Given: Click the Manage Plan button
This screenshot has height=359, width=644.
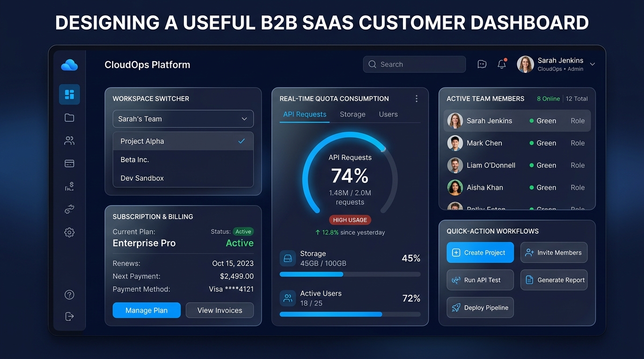Looking at the screenshot, I should click(x=146, y=310).
